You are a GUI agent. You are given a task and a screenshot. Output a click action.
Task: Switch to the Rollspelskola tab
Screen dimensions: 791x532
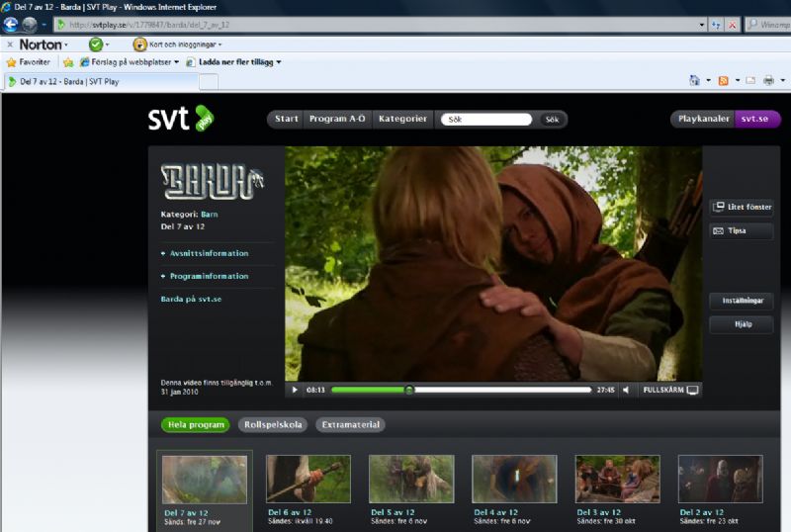[x=272, y=424]
